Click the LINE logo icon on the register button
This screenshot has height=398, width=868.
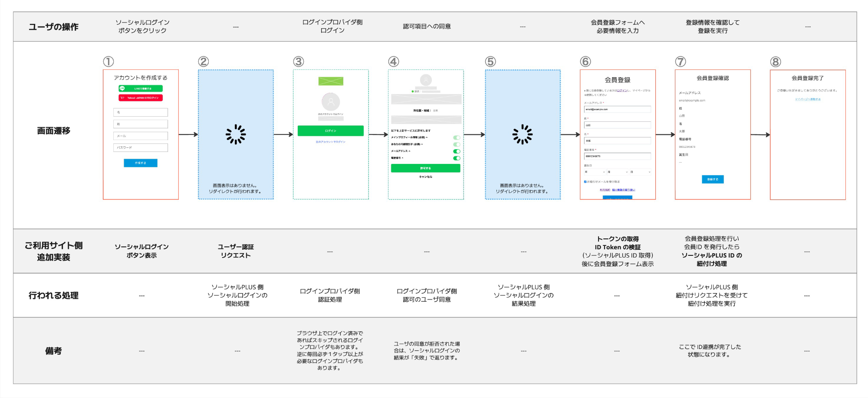[x=122, y=88]
